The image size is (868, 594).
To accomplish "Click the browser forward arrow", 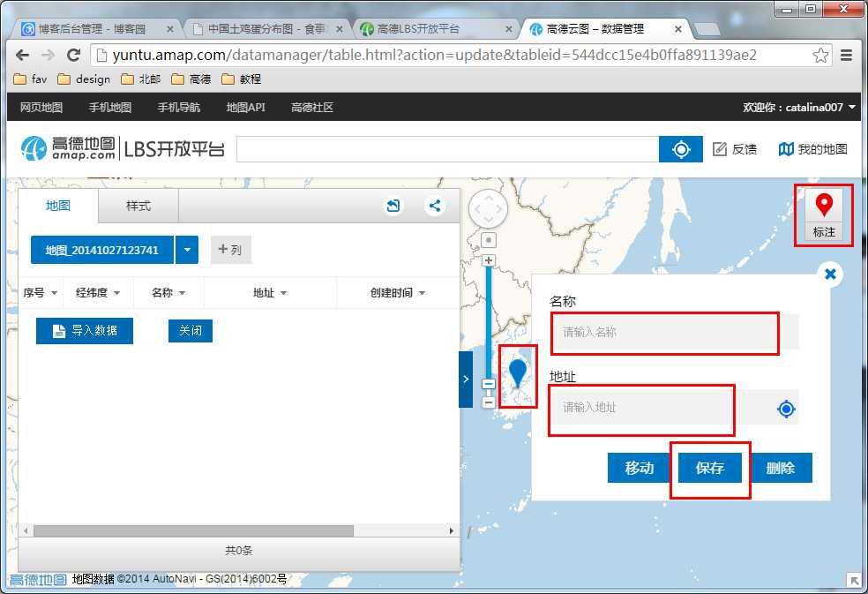I will click(x=49, y=55).
